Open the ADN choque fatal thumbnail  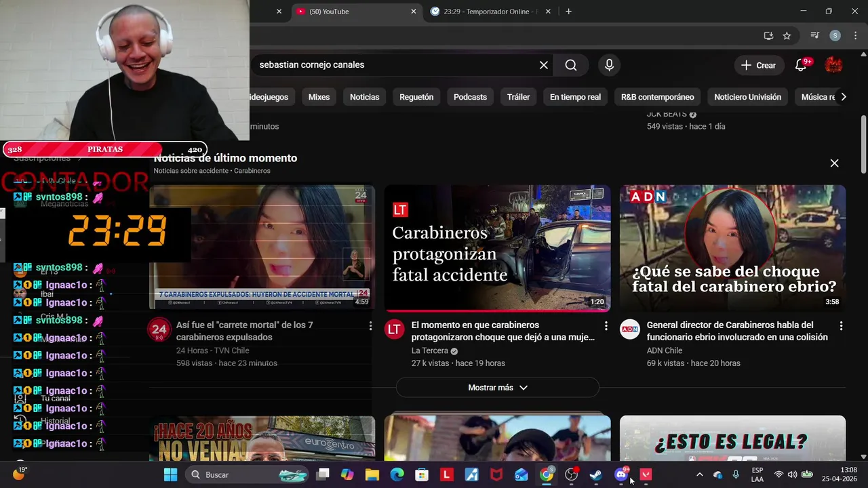pyautogui.click(x=732, y=247)
